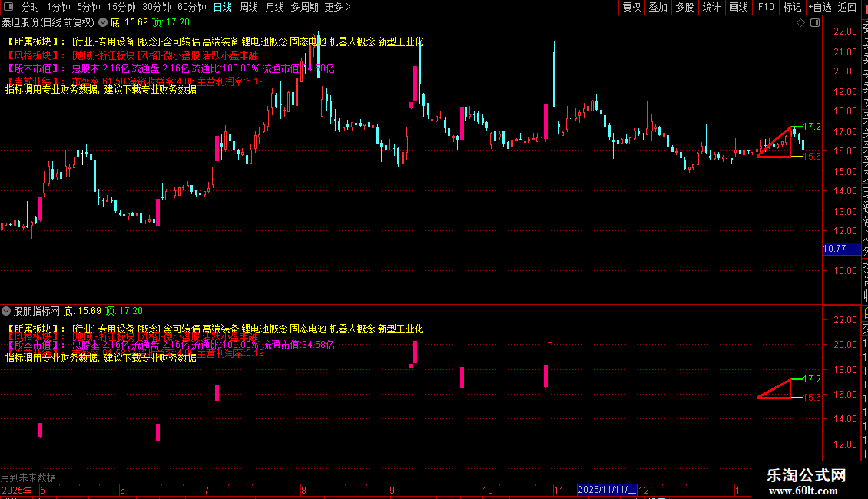
Task: Toggle the right panel icon above the main chart
Action: click(815, 23)
